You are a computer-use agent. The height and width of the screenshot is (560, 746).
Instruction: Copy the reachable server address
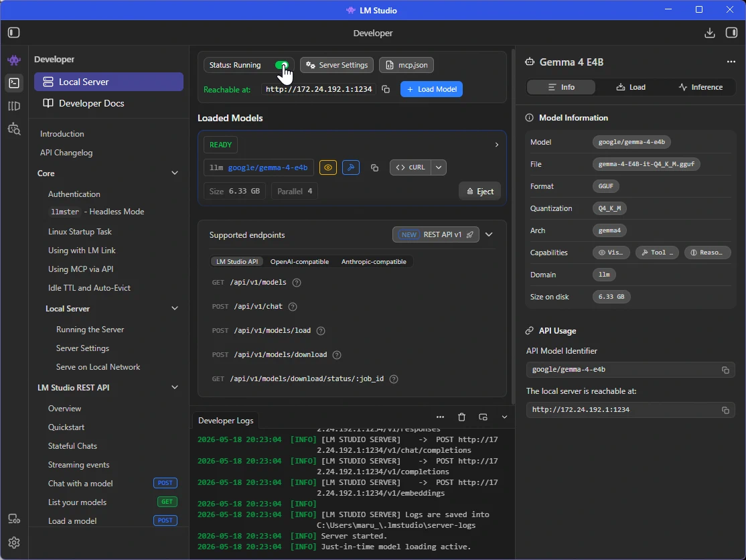click(x=386, y=90)
